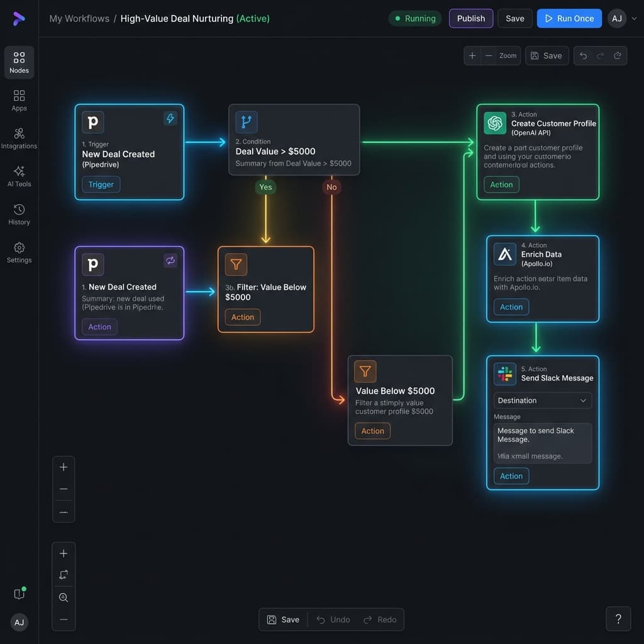Toggle the lightning bolt on the trigger node
The height and width of the screenshot is (644, 644).
click(x=170, y=118)
